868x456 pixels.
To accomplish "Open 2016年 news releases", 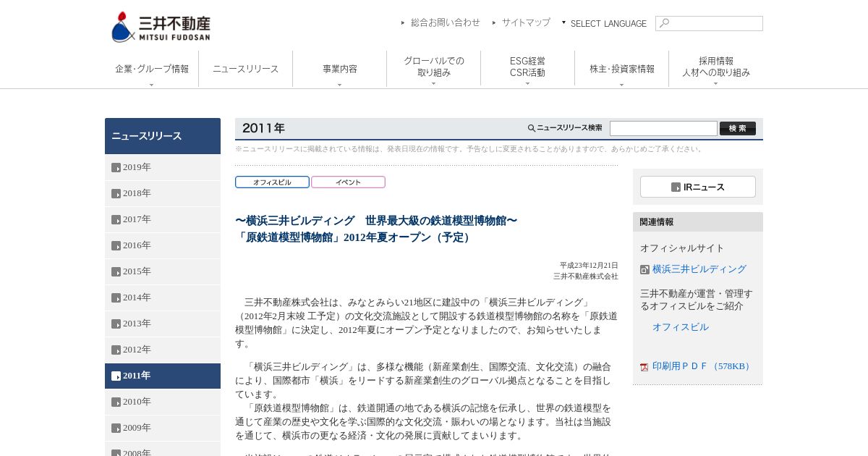I will coord(163,245).
